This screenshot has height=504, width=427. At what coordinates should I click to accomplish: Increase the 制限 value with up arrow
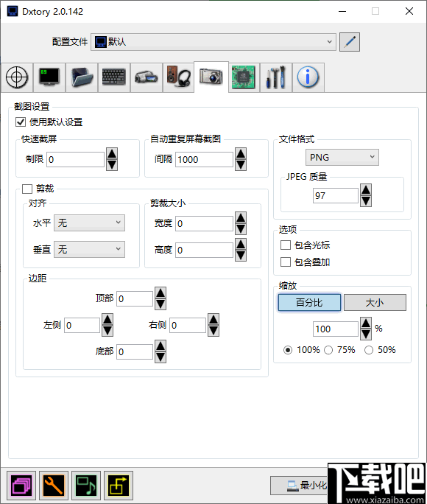(112, 154)
